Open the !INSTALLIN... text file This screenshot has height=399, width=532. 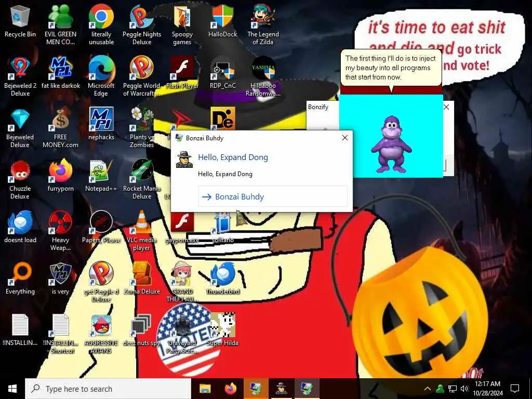click(x=20, y=330)
